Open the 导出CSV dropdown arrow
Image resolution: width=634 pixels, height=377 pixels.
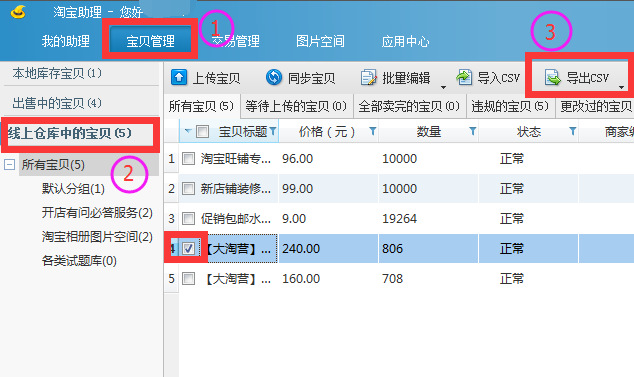coord(621,87)
